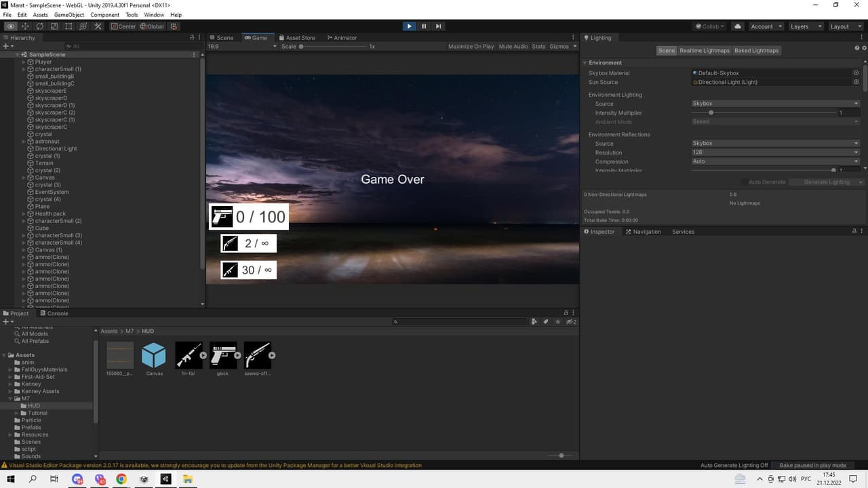Switch to the Console tab
868x488 pixels.
coord(54,314)
